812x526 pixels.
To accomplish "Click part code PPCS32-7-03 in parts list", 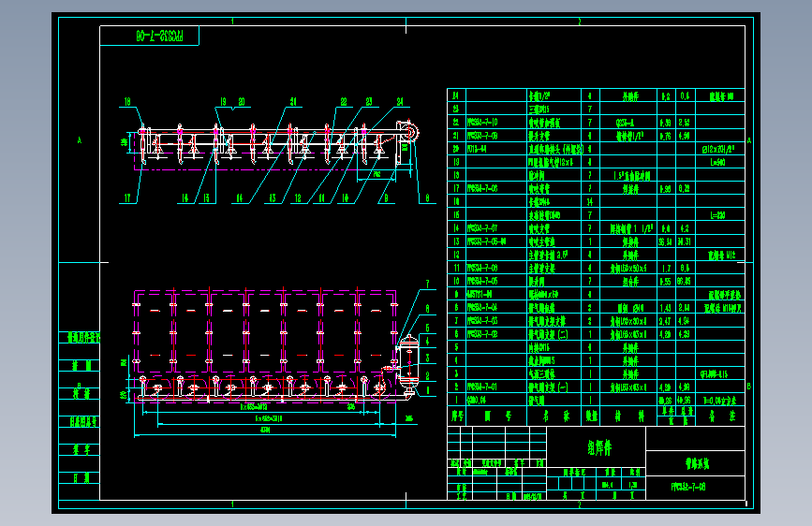I will coord(482,320).
